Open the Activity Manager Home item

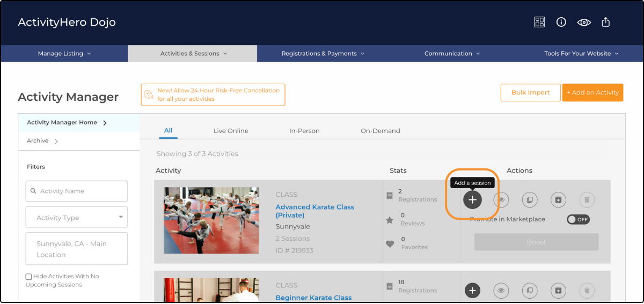pyautogui.click(x=79, y=123)
